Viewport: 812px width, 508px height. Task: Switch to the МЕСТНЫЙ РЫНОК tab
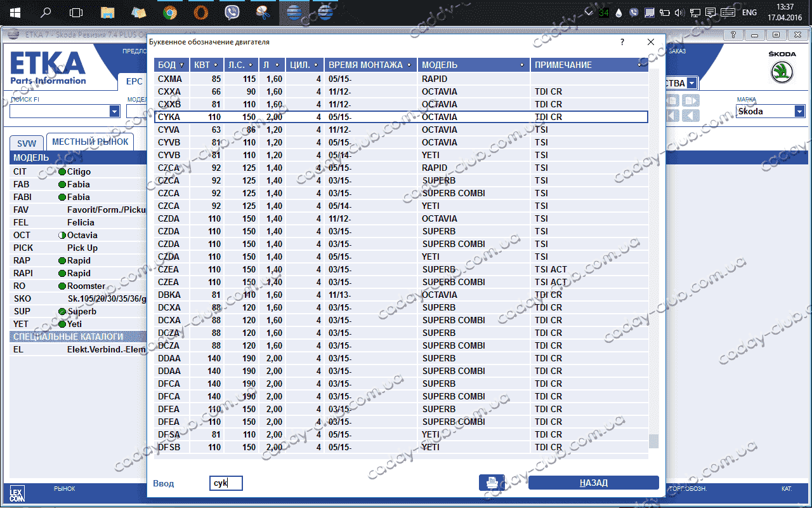[x=89, y=142]
